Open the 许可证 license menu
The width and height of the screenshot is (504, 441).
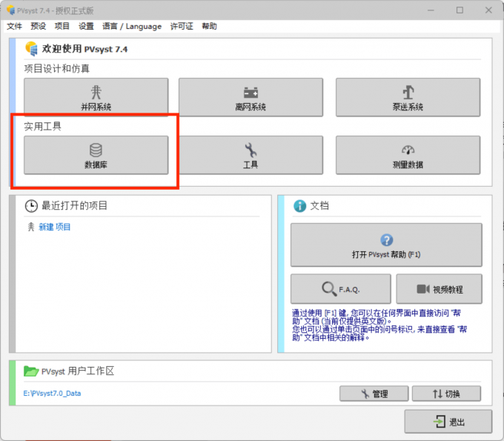pyautogui.click(x=182, y=27)
